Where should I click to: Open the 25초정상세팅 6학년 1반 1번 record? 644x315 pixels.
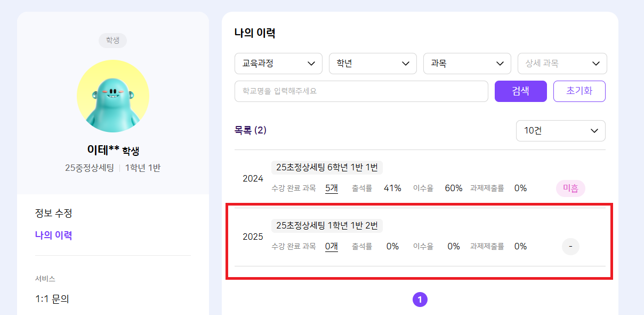[327, 168]
